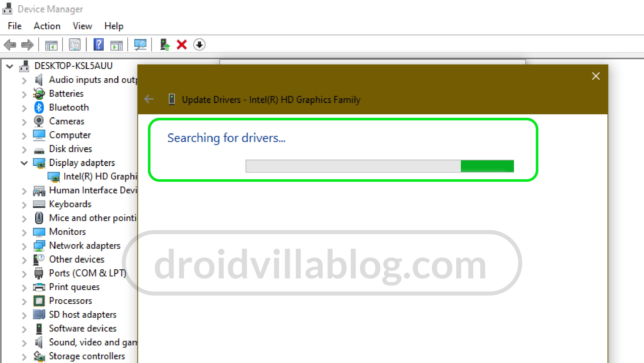Image resolution: width=644 pixels, height=363 pixels.
Task: Expand the Audio inputs and outputs section
Action: (24, 80)
